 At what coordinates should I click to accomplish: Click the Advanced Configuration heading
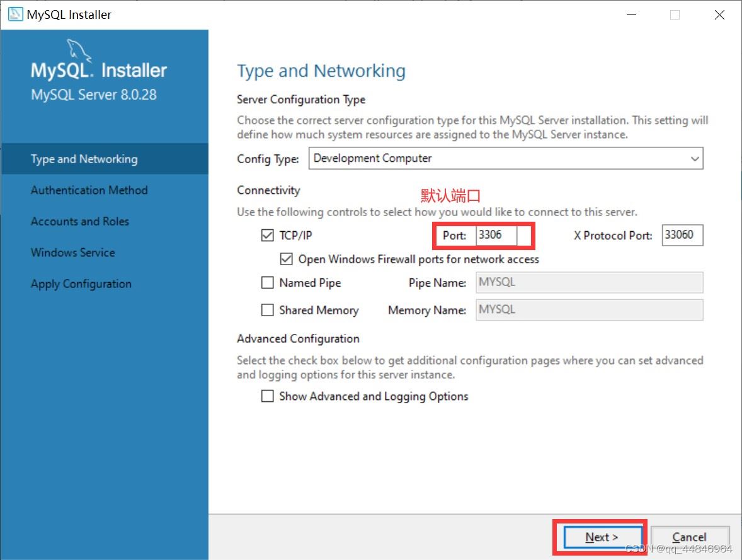(x=298, y=339)
